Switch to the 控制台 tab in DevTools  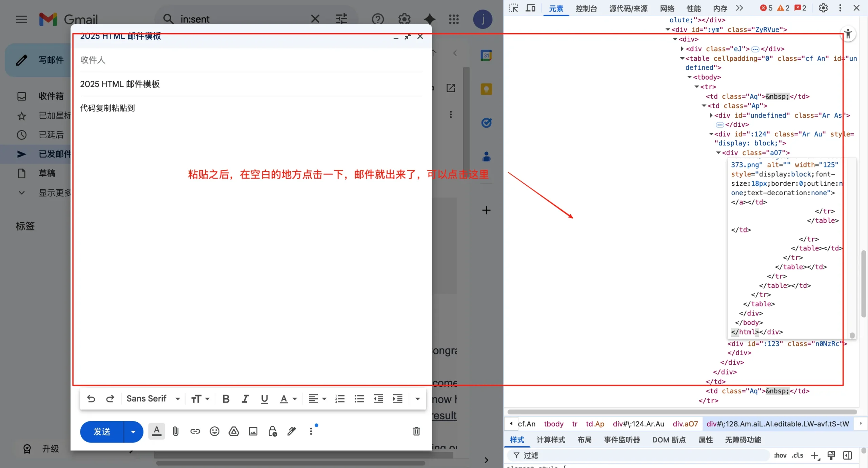(x=586, y=8)
